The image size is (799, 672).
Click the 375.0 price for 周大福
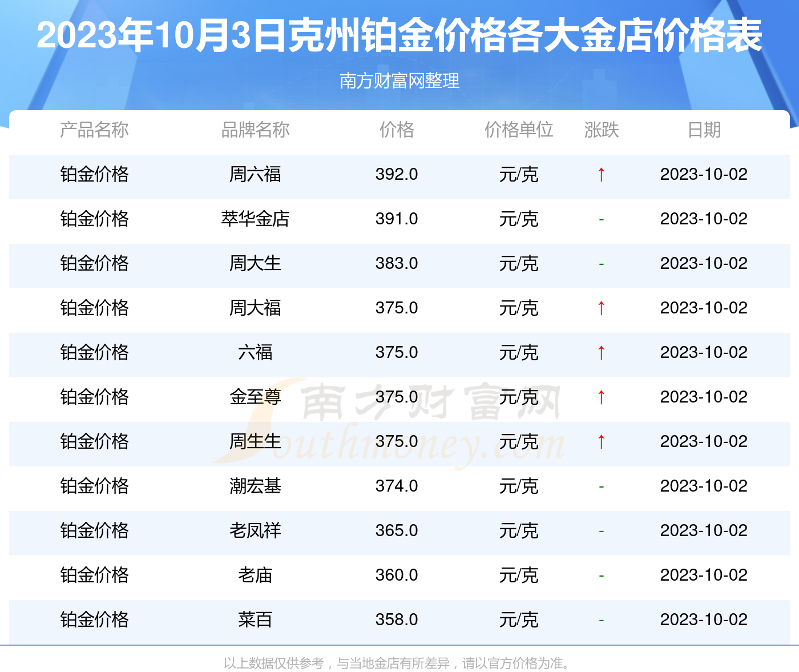click(x=397, y=308)
